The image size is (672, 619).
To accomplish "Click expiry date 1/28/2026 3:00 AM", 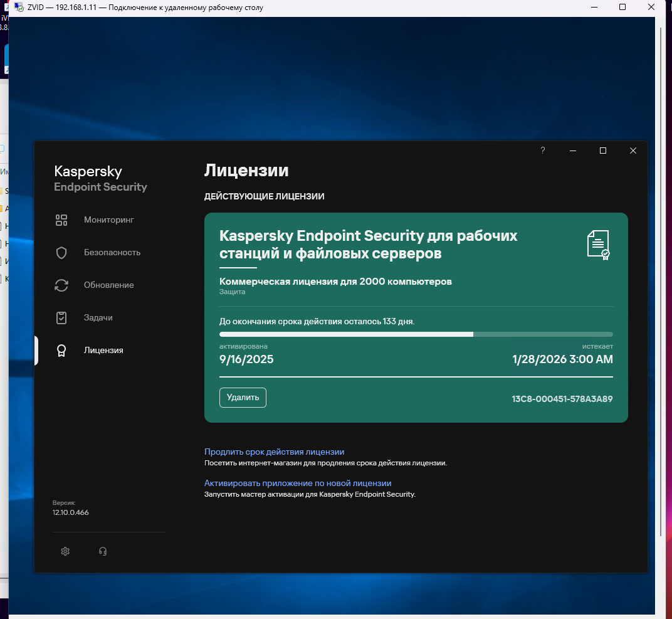I will [x=563, y=359].
